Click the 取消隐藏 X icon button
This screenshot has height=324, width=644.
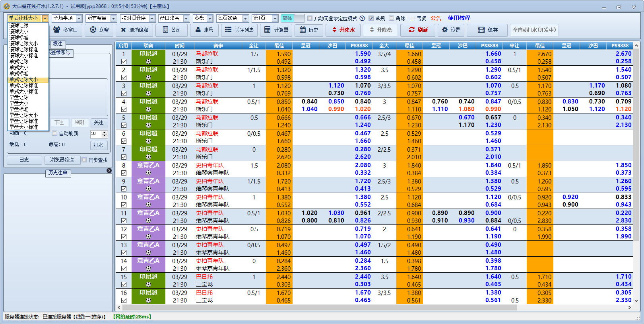134,30
